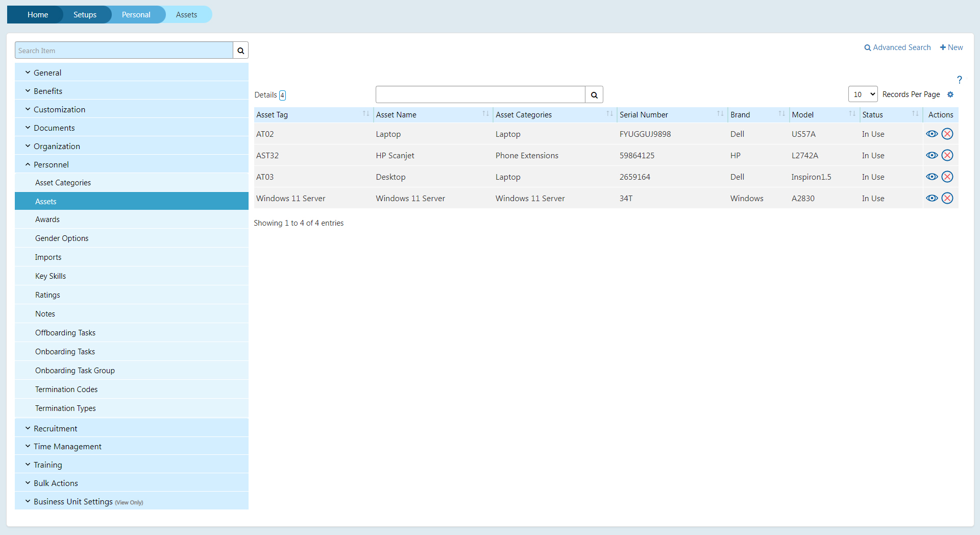
Task: Open the Setups tab
Action: pyautogui.click(x=85, y=14)
